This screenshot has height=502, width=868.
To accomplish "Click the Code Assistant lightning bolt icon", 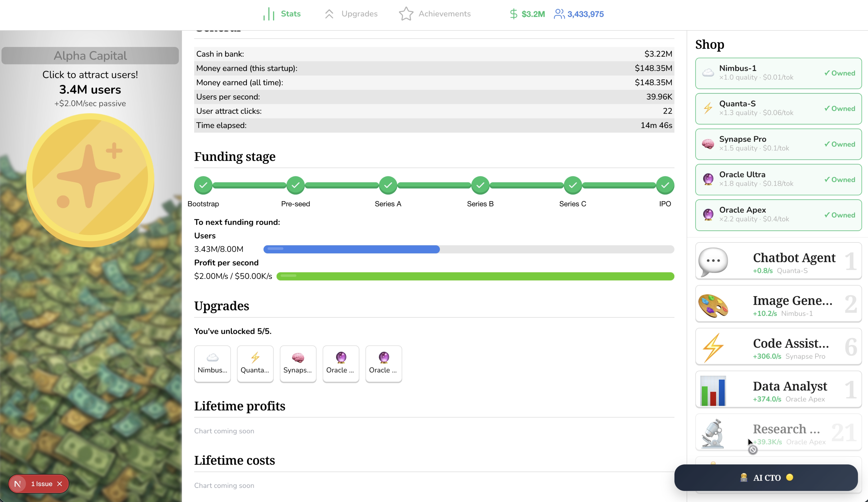I will (x=713, y=347).
